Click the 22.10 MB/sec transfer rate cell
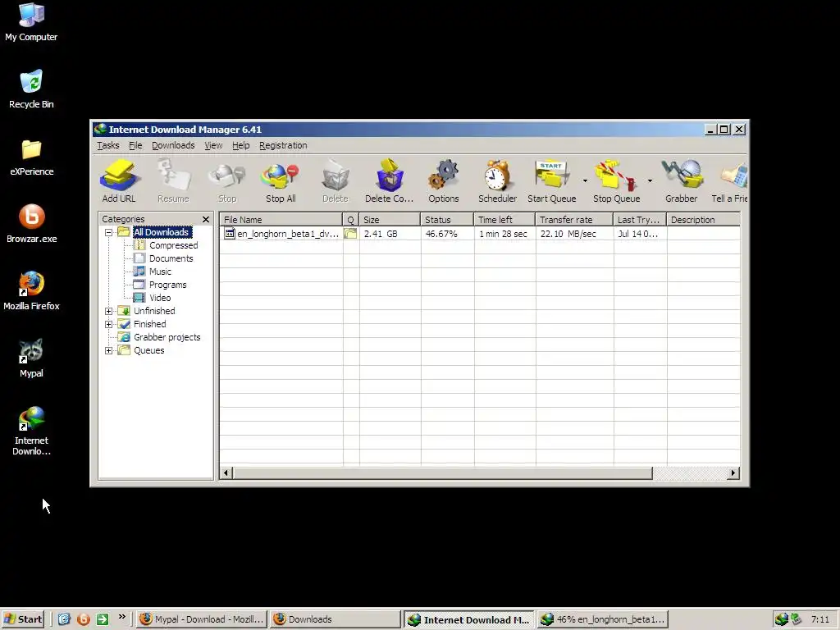Screen dimensions: 840x630 [x=574, y=234]
